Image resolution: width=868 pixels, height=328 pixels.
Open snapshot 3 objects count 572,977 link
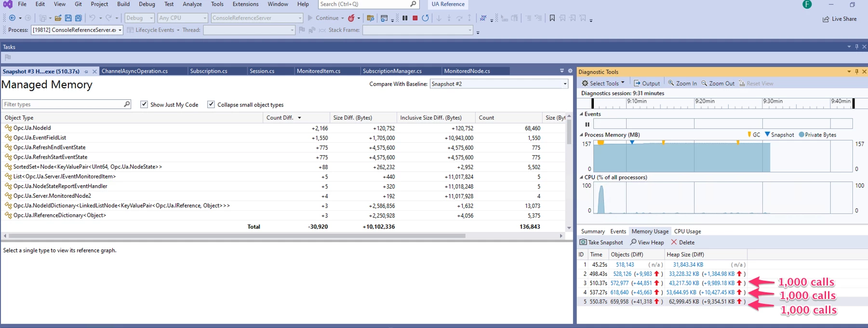[619, 283]
